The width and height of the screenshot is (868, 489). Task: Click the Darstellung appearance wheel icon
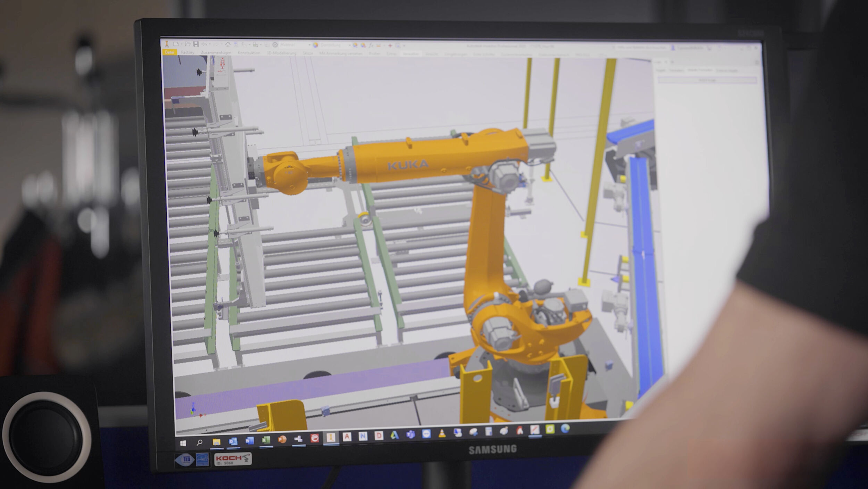pyautogui.click(x=315, y=45)
